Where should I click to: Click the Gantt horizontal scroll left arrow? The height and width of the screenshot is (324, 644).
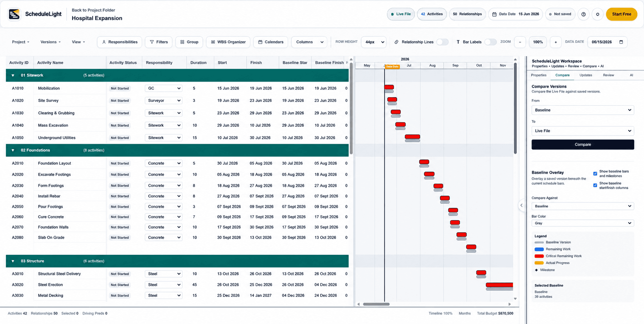(x=358, y=304)
